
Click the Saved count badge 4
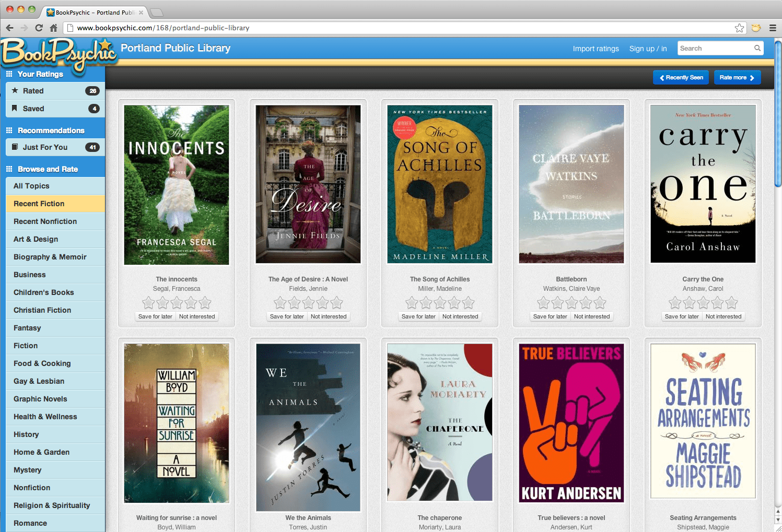[94, 109]
